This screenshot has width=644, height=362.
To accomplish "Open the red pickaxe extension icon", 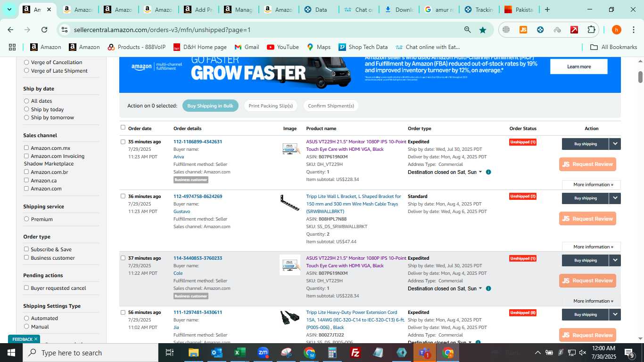I will pos(574,30).
